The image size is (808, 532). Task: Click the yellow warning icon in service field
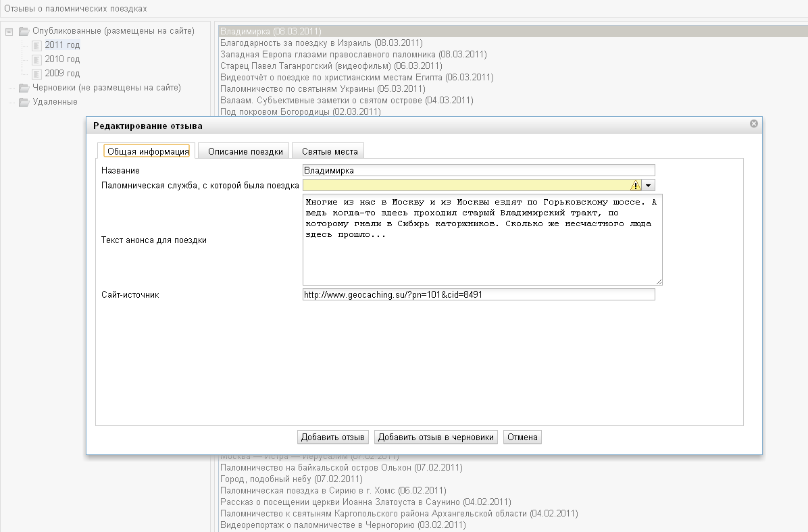635,185
